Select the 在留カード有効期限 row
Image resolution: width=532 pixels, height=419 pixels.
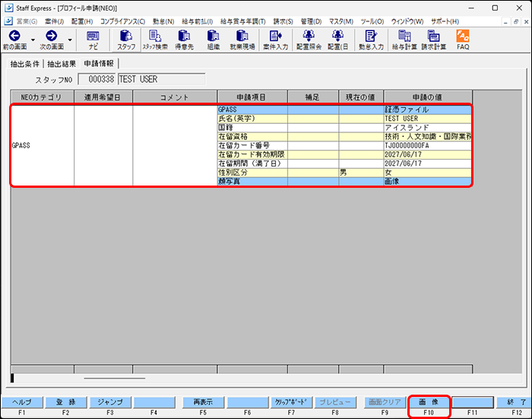[344, 154]
